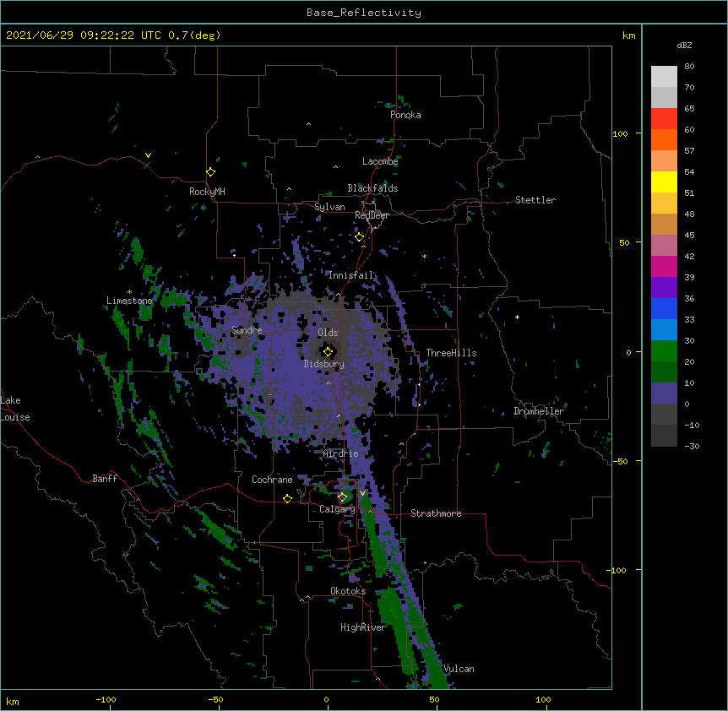The image size is (728, 711).
Task: Select the radar site diamond between Olds and Didsbury
Action: (328, 351)
